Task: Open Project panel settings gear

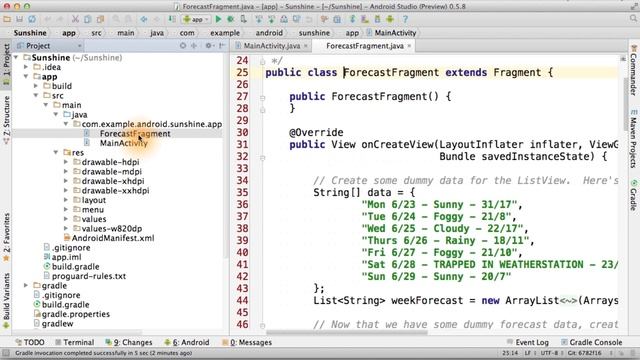Action: 209,46
